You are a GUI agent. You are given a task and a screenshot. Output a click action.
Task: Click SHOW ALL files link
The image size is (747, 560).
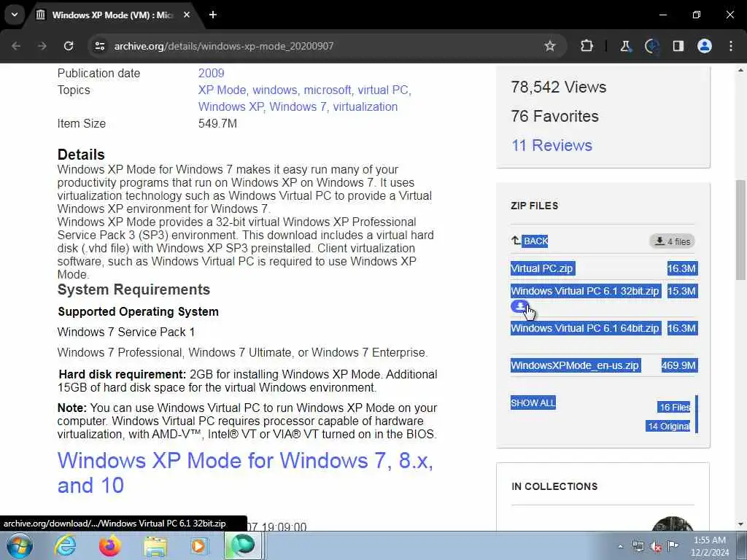click(533, 402)
